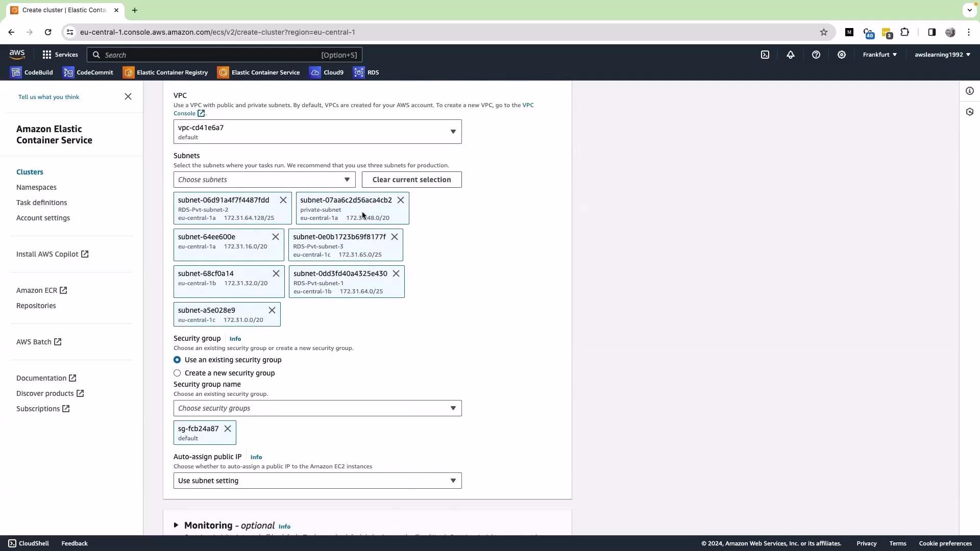Screen dimensions: 980x551
Task: Close the 'Tell us what you think' banner
Action: 128,96
